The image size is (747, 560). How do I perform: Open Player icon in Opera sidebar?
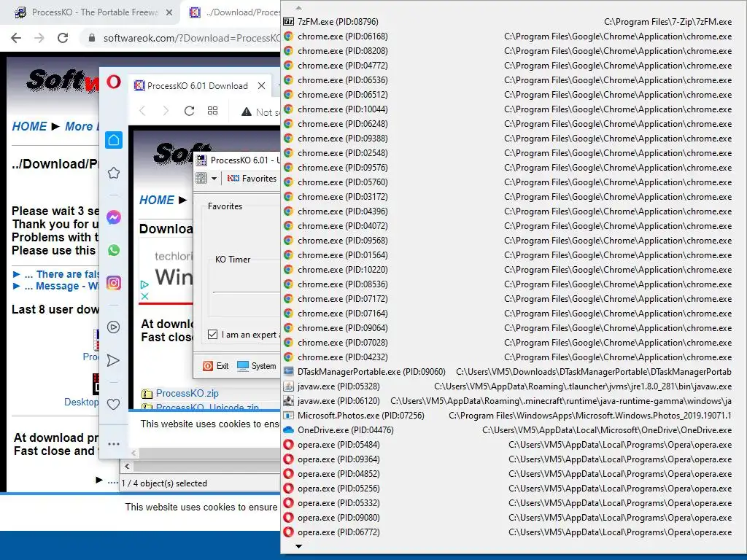pyautogui.click(x=113, y=327)
